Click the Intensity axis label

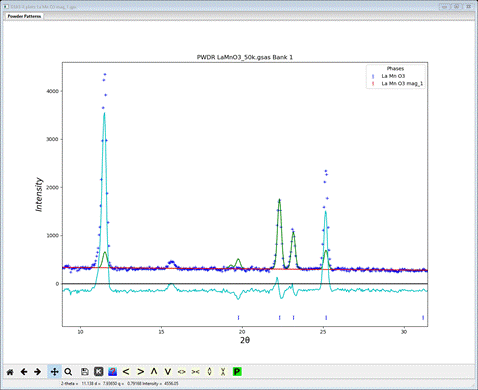pyautogui.click(x=39, y=194)
